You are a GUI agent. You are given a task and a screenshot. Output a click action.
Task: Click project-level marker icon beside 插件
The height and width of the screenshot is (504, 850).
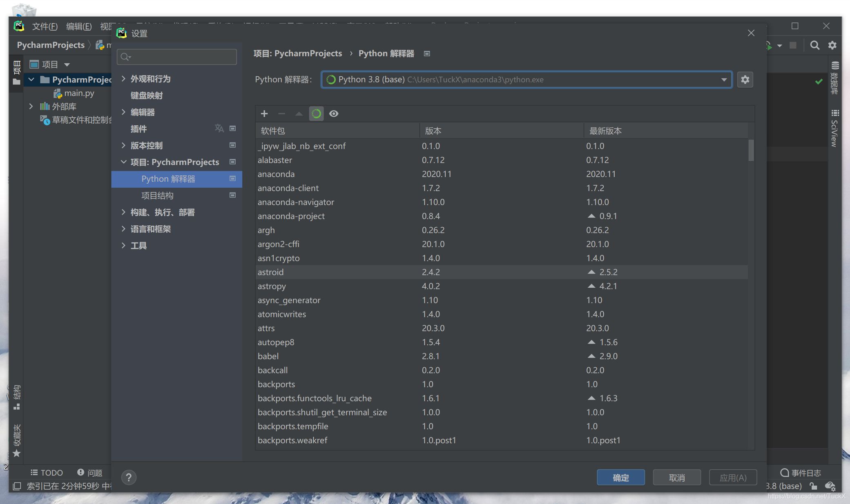232,129
